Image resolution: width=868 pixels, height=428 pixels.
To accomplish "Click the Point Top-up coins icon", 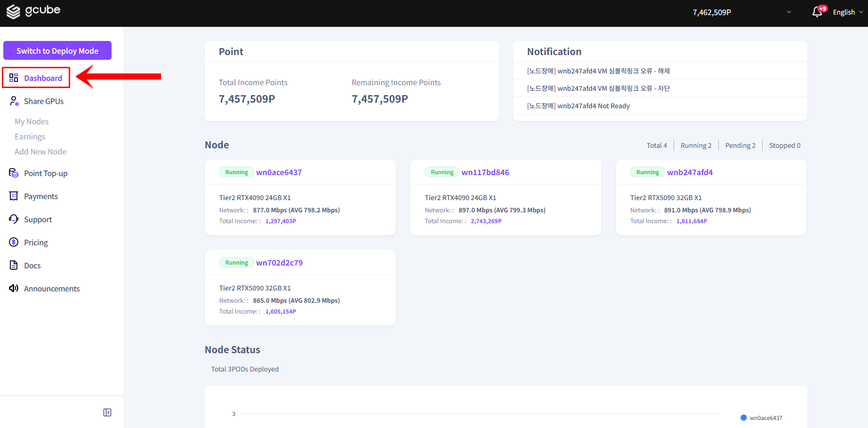I will click(x=14, y=173).
